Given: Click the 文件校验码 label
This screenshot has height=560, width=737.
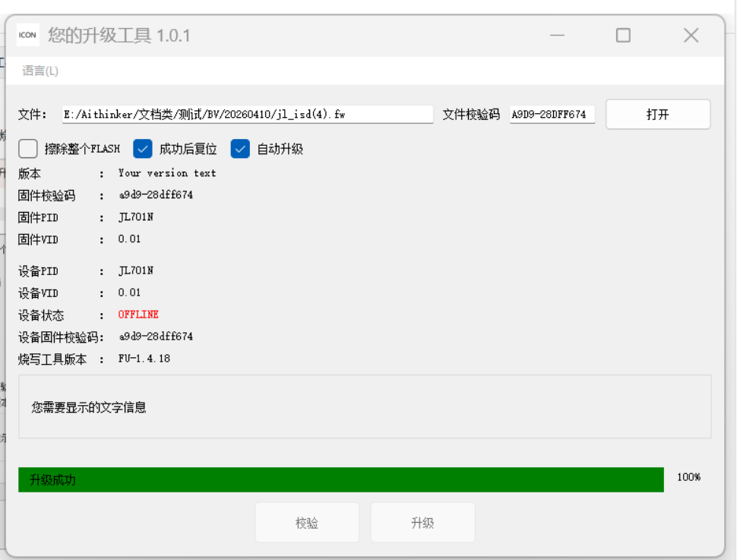Looking at the screenshot, I should pos(471,114).
